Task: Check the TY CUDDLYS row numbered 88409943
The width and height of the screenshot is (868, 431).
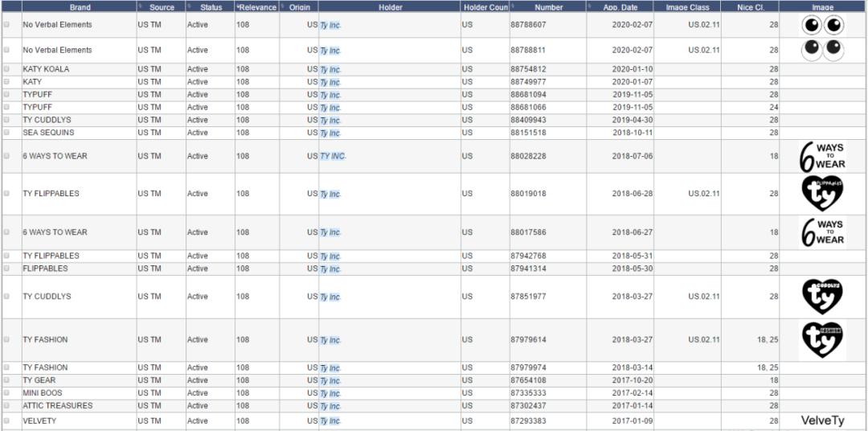Action: (6, 121)
